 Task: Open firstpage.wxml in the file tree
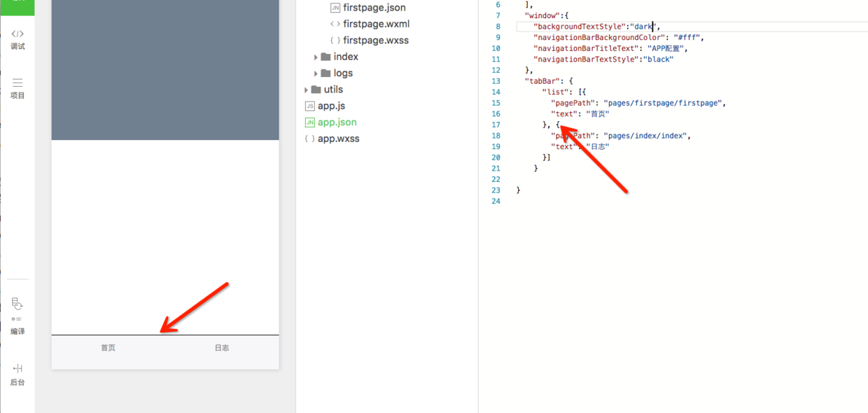coord(376,24)
